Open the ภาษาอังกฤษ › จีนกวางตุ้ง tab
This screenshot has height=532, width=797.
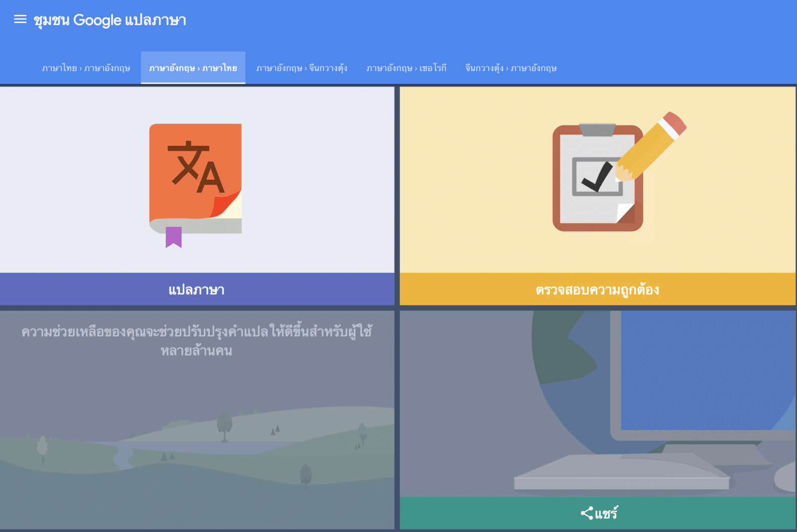[301, 68]
